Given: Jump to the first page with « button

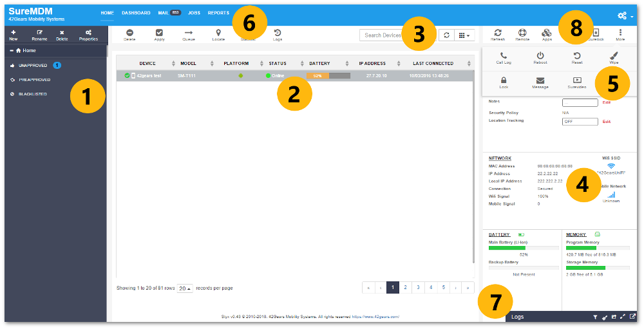Looking at the screenshot, I should pos(368,288).
